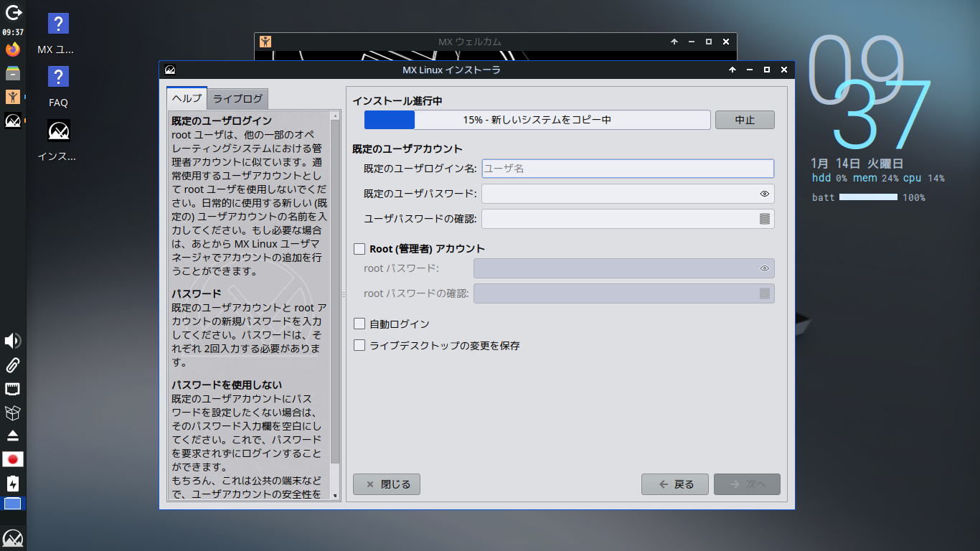Screen dimensions: 980x551
Task: Click the up-arrow button on MX Linux インストーラ title bar
Action: tap(732, 70)
